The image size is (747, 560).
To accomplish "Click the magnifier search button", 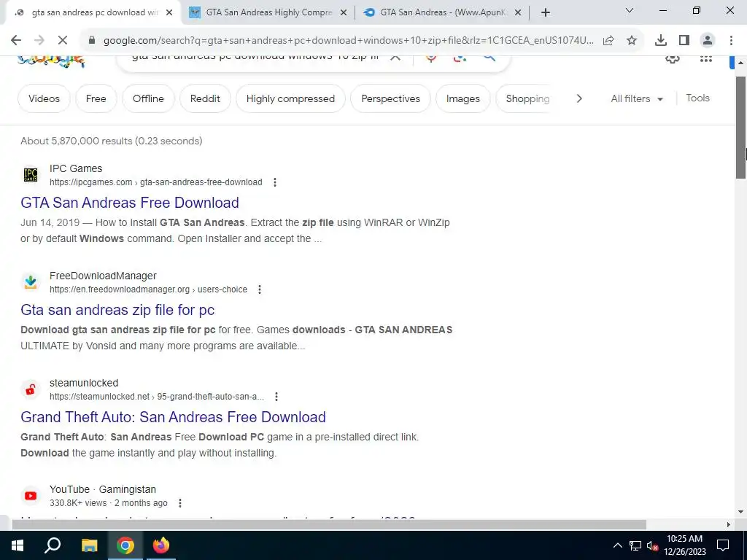I will [x=489, y=58].
